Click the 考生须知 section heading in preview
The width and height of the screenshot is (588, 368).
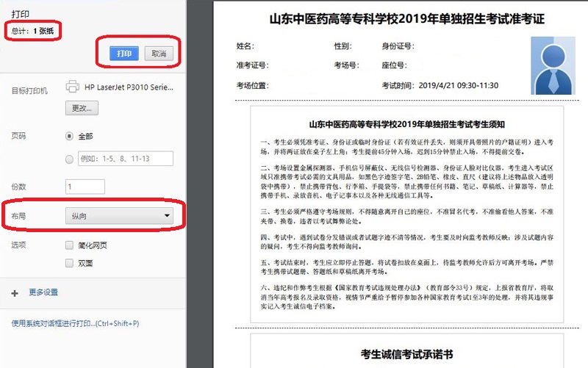[407, 124]
